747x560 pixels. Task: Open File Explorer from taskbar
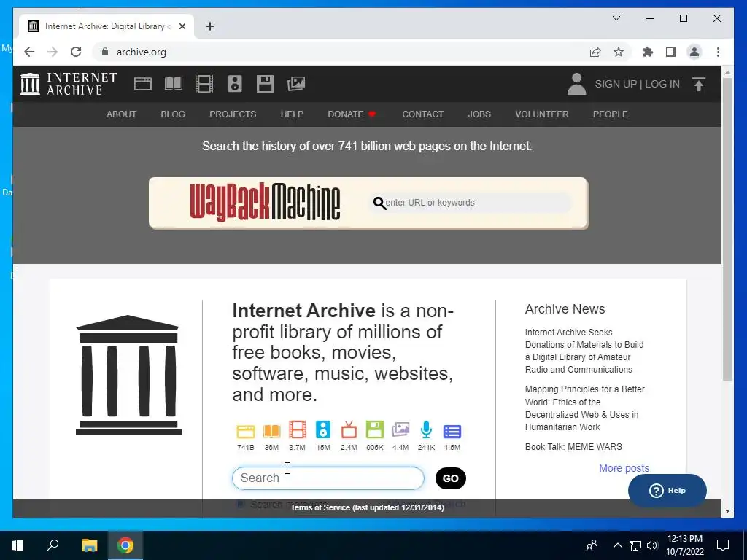(x=89, y=545)
